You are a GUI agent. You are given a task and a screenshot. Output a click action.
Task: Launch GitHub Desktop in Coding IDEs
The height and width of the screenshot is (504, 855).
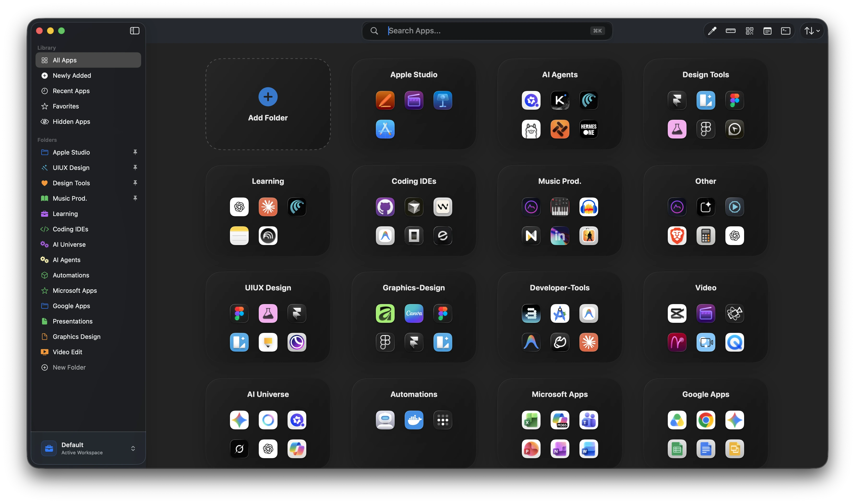tap(385, 206)
